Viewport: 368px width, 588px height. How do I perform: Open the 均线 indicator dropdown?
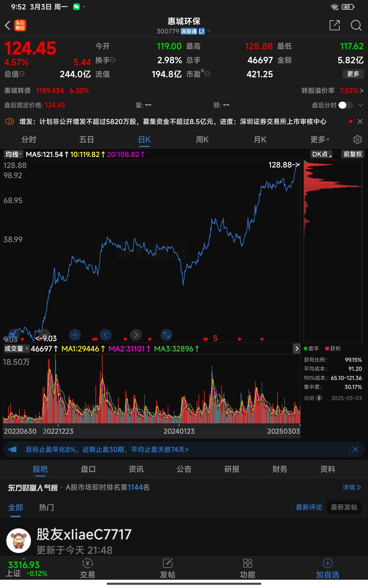13,154
